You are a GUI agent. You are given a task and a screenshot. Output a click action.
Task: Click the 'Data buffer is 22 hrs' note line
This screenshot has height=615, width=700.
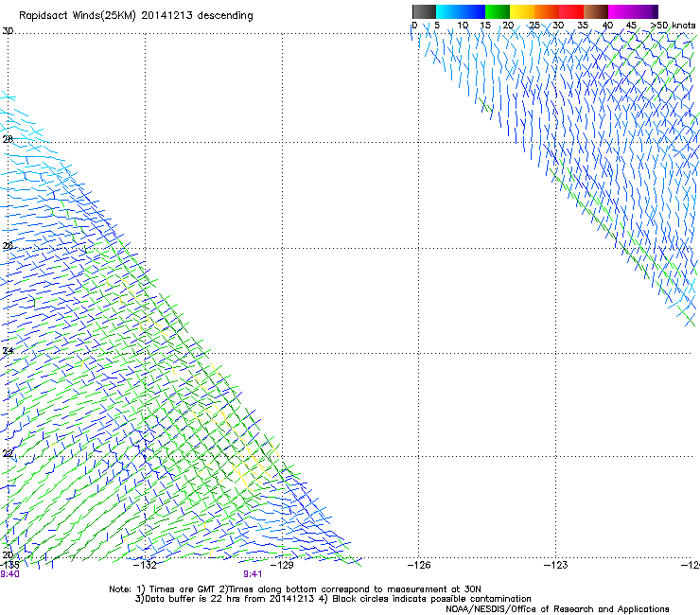point(333,599)
